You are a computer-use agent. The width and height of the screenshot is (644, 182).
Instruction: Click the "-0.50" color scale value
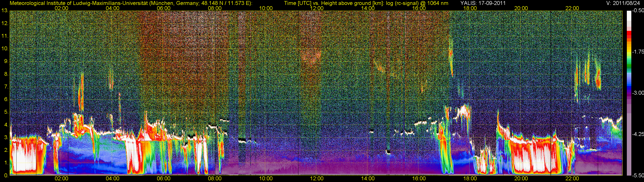tap(638, 11)
